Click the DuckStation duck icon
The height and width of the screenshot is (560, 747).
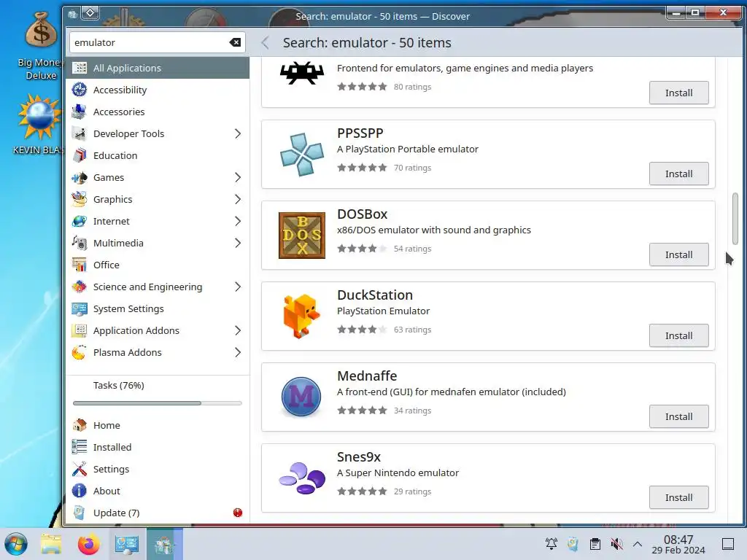pyautogui.click(x=302, y=316)
